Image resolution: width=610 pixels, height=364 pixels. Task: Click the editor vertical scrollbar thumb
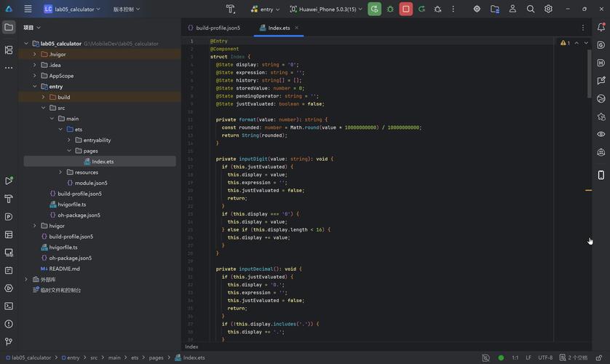[x=589, y=74]
